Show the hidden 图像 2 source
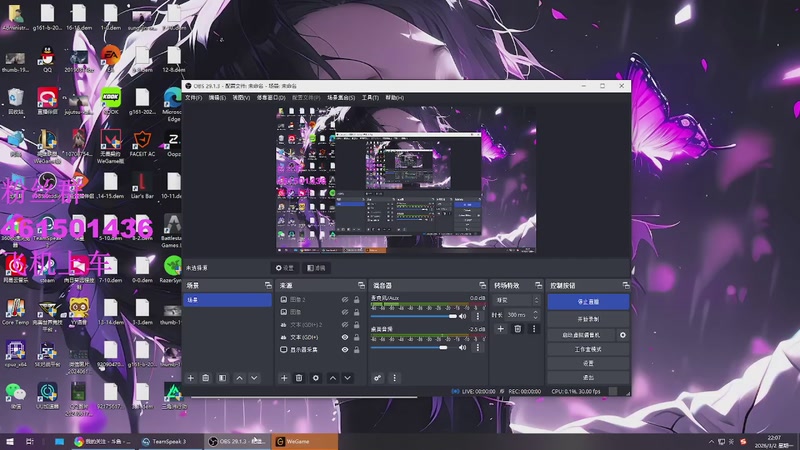This screenshot has width=800, height=450. tap(345, 299)
